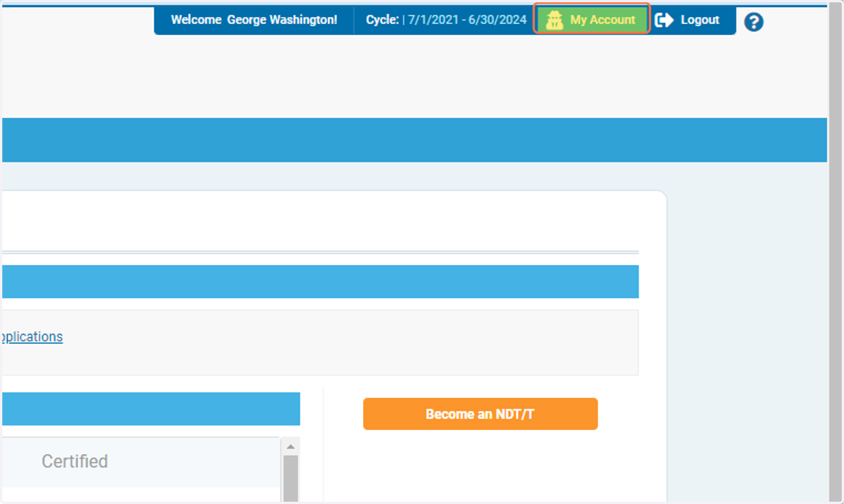Click the page vertical scrollbar
844x504 pixels.
point(835,252)
